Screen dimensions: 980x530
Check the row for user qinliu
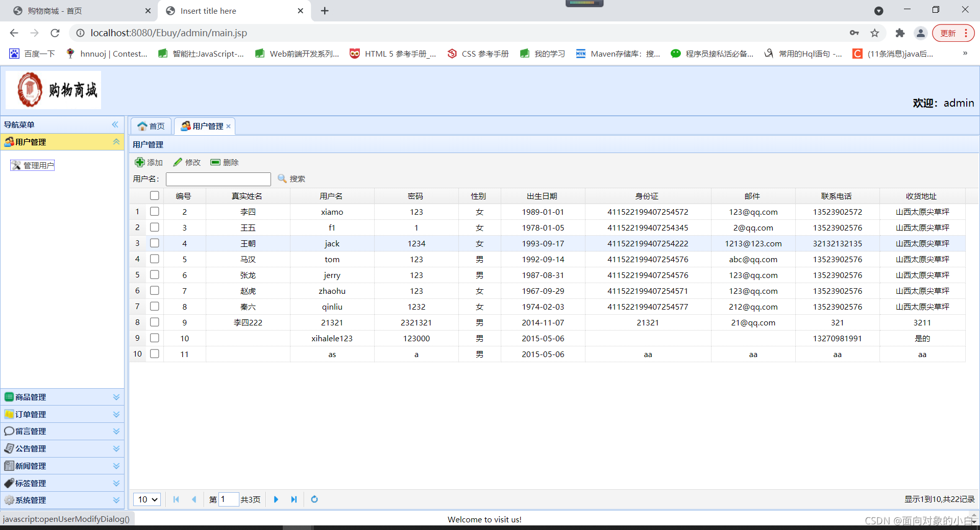click(x=155, y=306)
